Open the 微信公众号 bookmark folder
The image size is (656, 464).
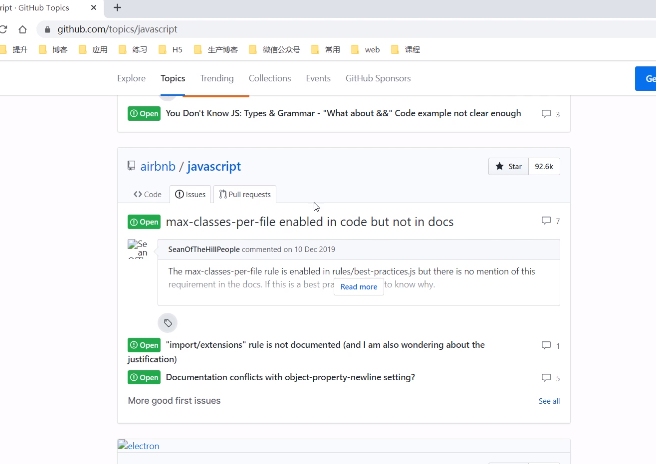pos(274,50)
